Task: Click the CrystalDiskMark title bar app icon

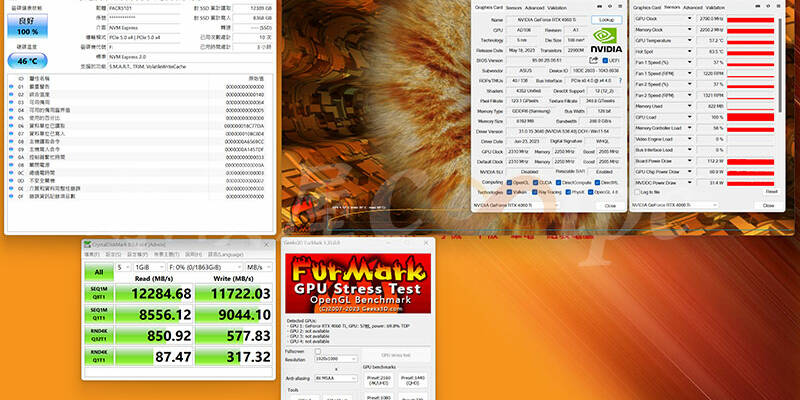Action: pos(88,244)
